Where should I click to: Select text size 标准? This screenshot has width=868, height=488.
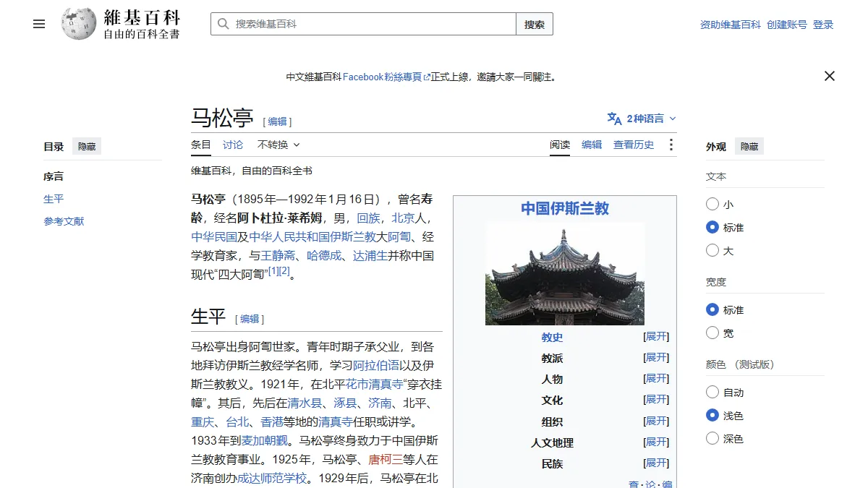click(x=712, y=228)
